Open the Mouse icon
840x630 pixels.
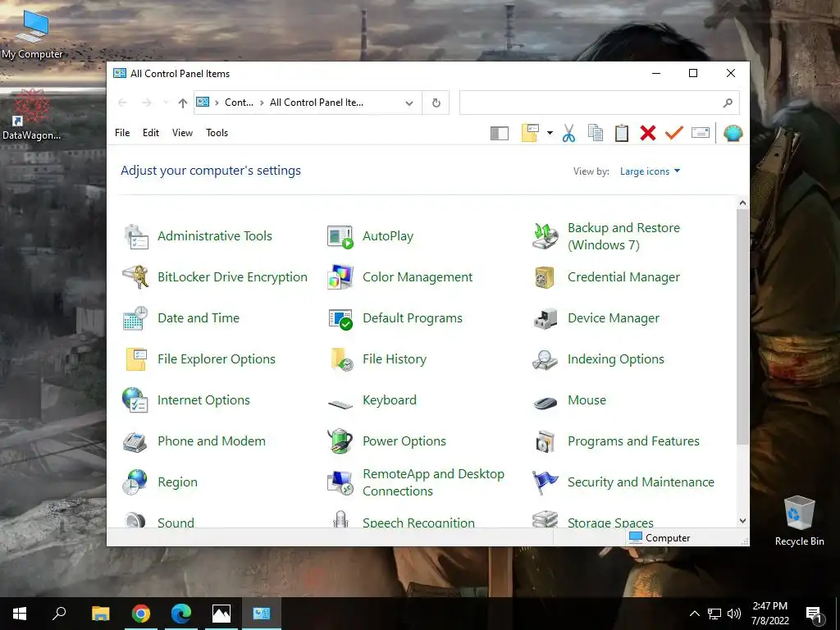click(546, 402)
